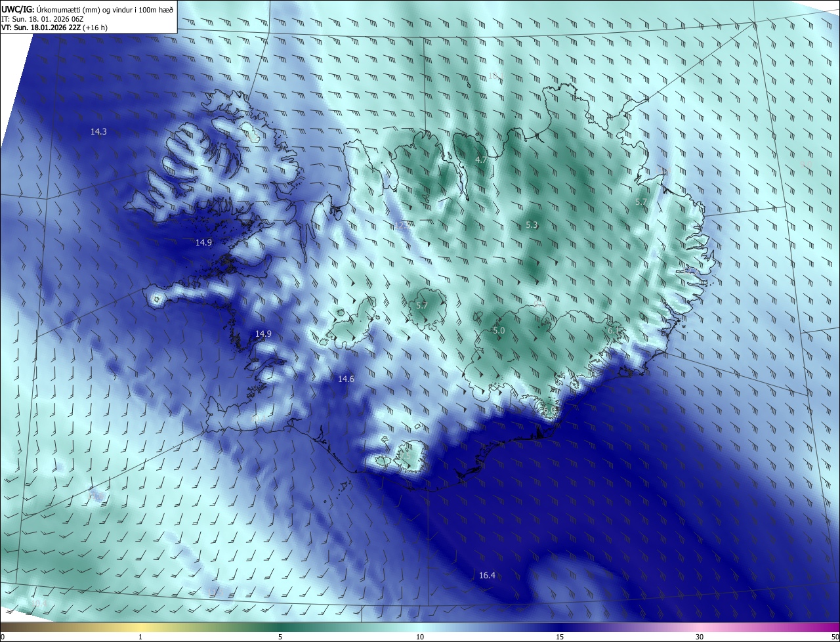Click the 5.3 value label on the map
Screen dimensions: 840x642
(532, 225)
